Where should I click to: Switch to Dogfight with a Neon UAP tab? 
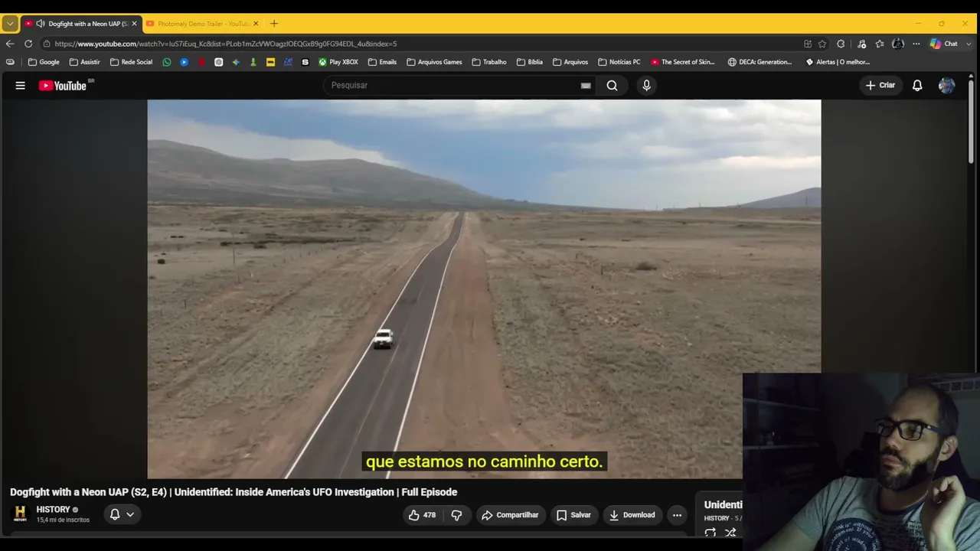(81, 24)
